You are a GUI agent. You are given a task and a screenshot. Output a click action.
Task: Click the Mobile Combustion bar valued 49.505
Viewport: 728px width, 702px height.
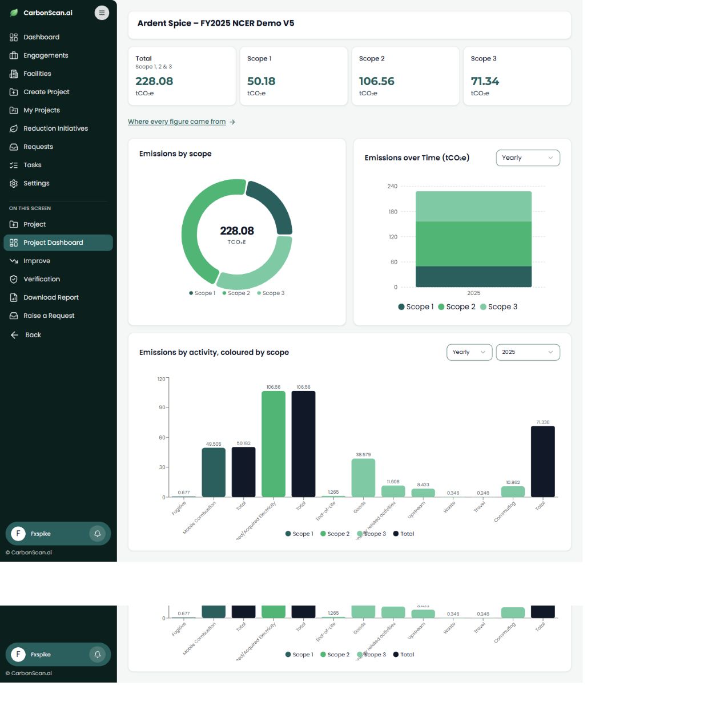pyautogui.click(x=214, y=473)
